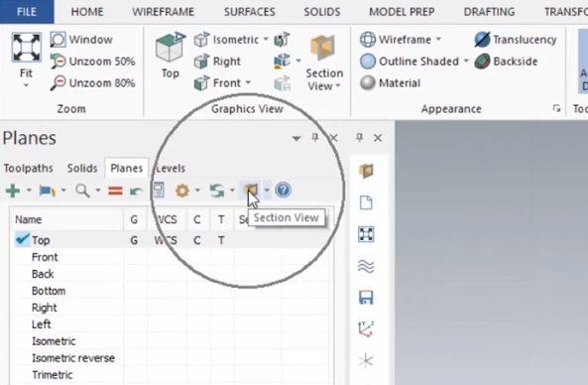588x385 pixels.
Task: Expand the Outline Shaded dropdown arrow
Action: (x=466, y=61)
